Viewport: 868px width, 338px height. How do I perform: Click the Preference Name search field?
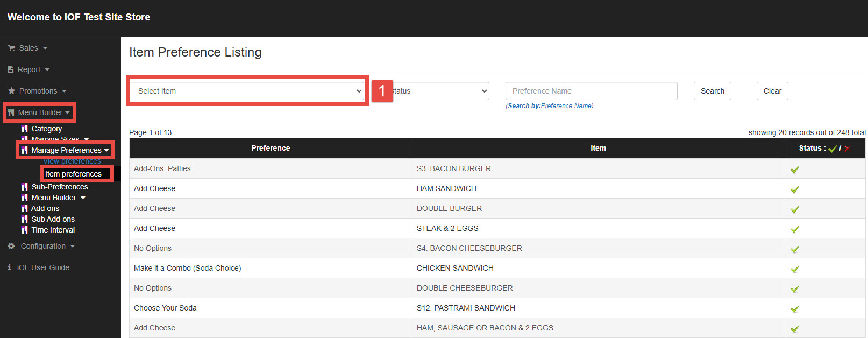(x=591, y=91)
